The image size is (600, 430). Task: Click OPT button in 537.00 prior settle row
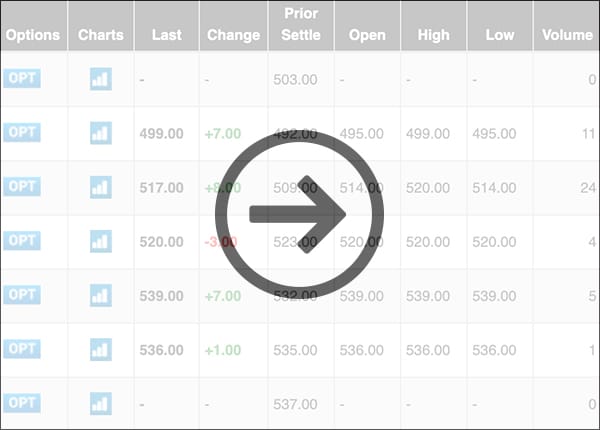coord(22,402)
